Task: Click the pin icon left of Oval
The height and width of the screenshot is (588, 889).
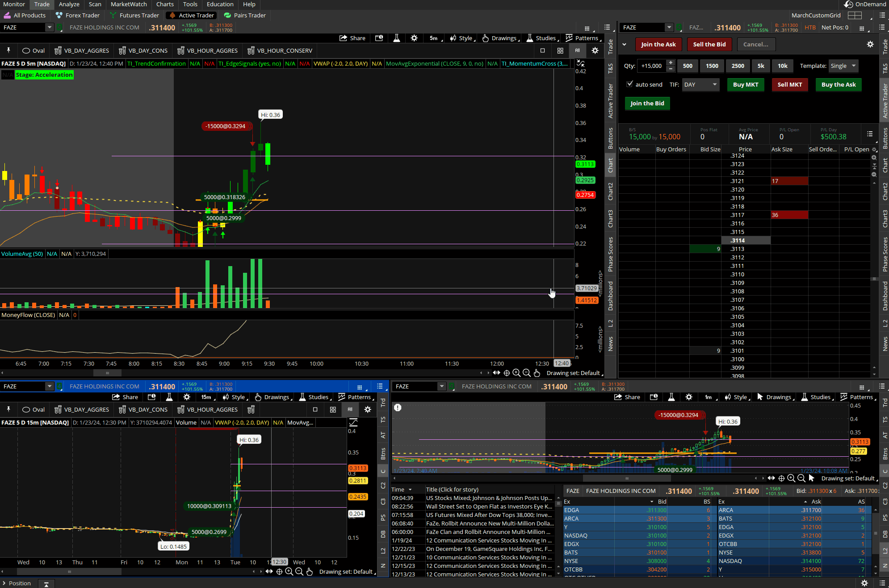Action: (x=8, y=50)
